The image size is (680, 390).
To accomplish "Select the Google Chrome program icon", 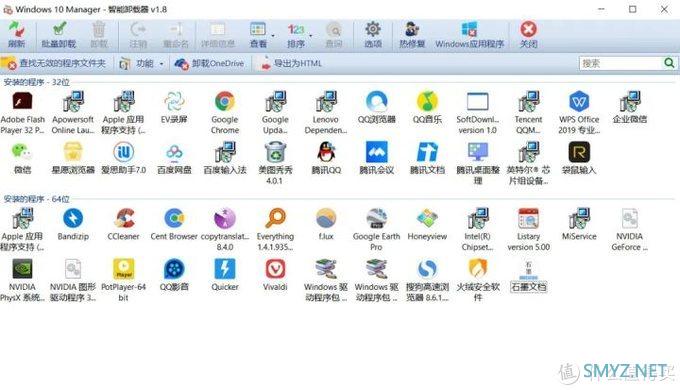I will [225, 102].
